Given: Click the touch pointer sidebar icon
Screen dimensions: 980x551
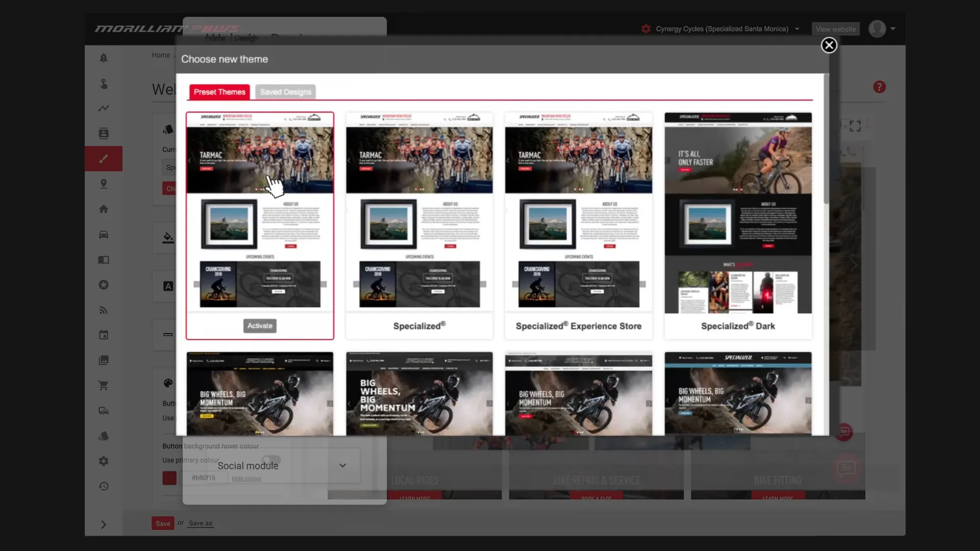Looking at the screenshot, I should point(104,83).
